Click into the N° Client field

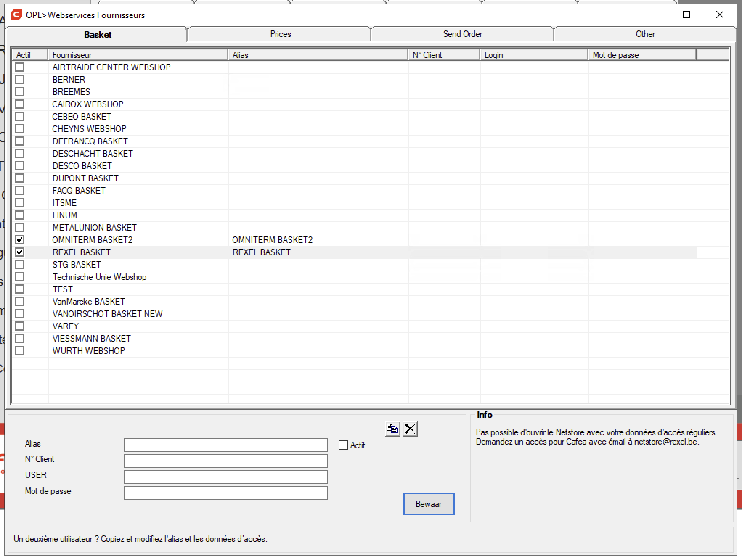(x=226, y=461)
